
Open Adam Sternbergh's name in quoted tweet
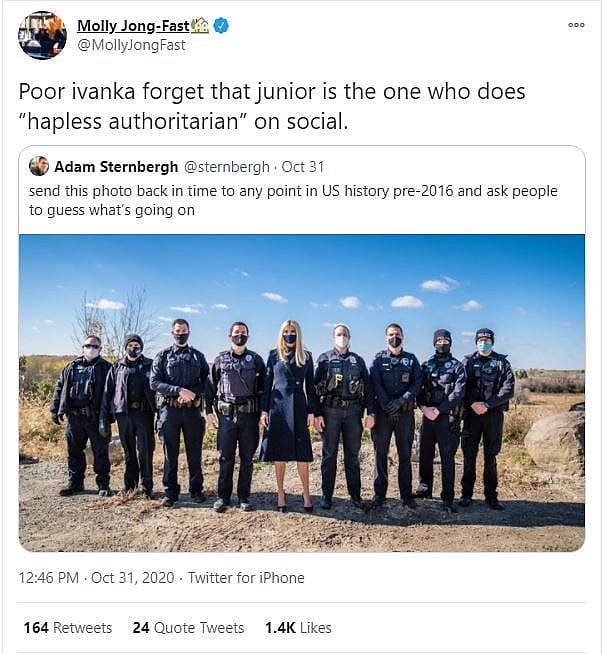tap(116, 167)
